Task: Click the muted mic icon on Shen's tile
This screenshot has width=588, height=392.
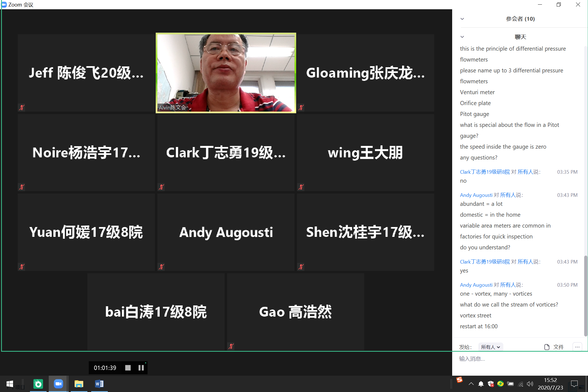Action: coord(301,267)
